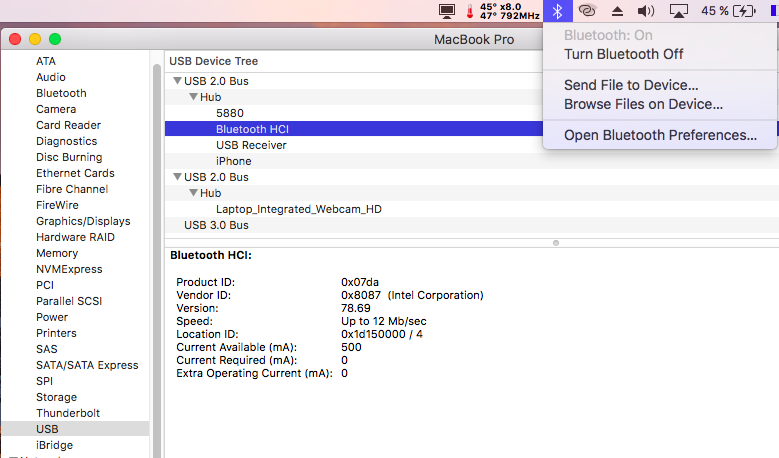Click the USB Device Tree column header
The height and width of the screenshot is (458, 779).
coord(214,61)
